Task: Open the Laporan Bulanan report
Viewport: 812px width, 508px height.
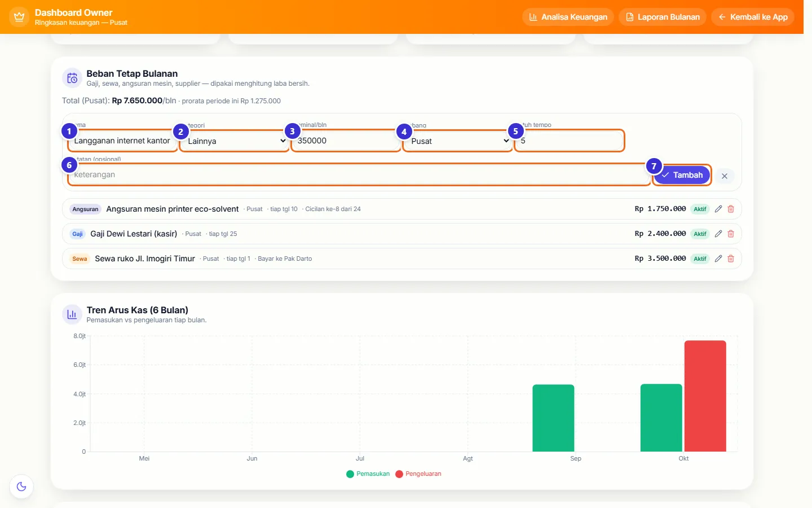Action: 663,17
